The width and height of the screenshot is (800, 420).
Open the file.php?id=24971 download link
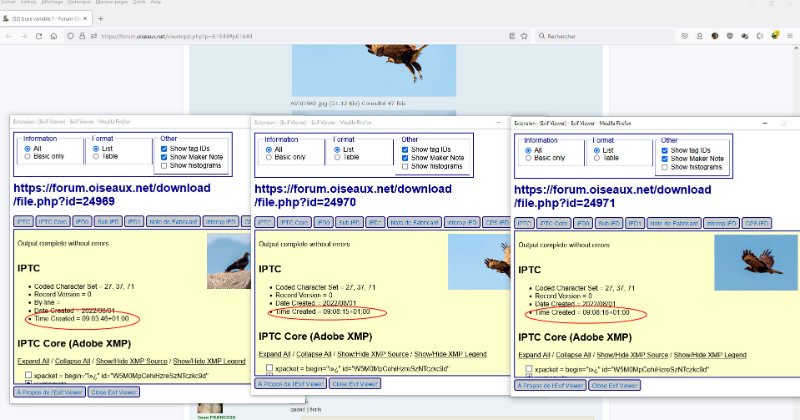[x=612, y=196]
